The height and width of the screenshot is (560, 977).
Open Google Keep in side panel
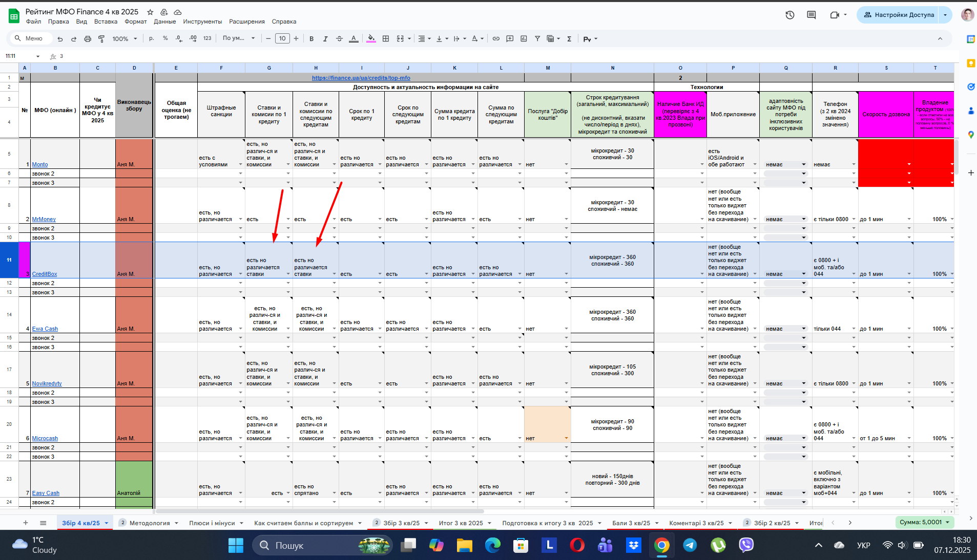[970, 63]
